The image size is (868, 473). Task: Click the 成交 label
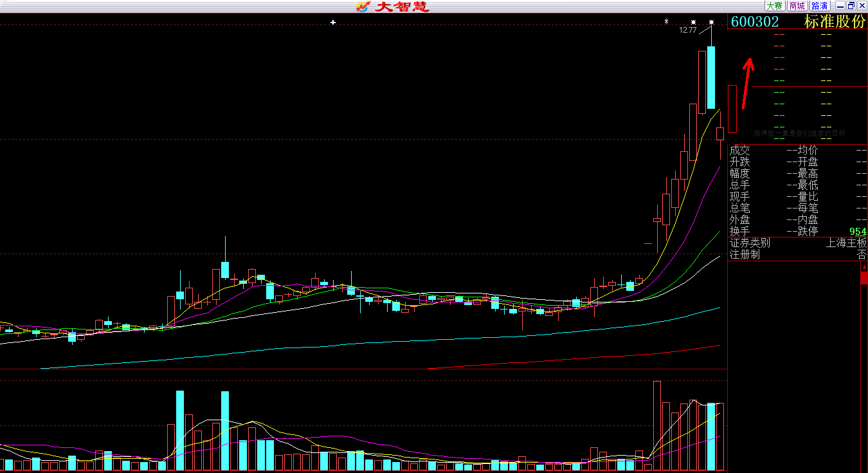740,150
